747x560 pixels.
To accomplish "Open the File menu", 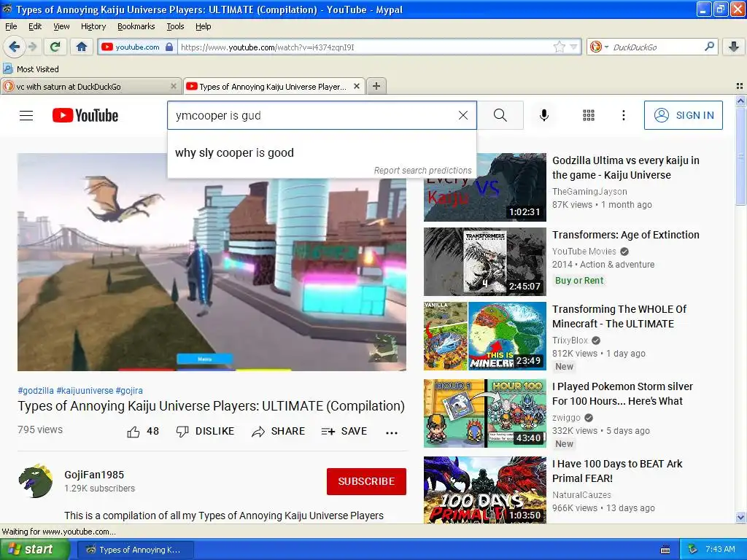I will click(x=11, y=26).
